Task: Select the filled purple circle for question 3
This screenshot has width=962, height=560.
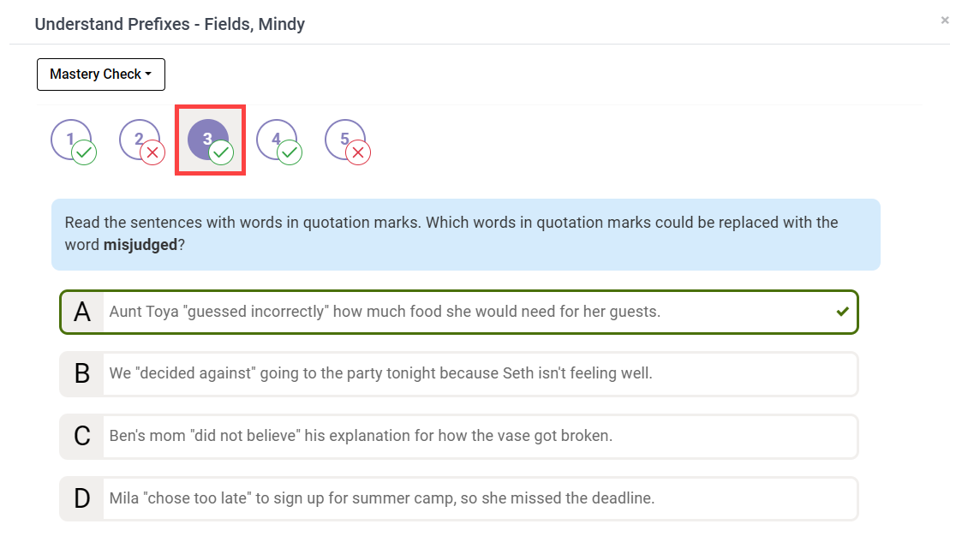Action: [x=210, y=139]
